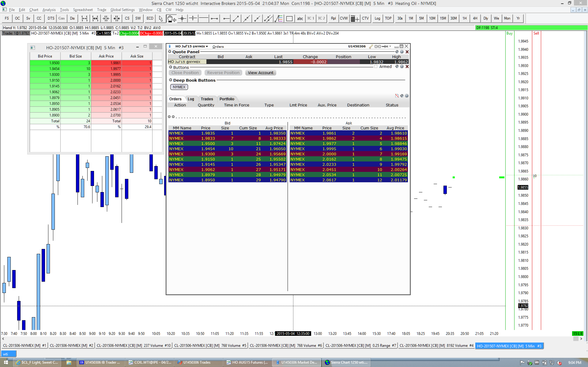Activate the hand scroll tool

[x=171, y=19]
